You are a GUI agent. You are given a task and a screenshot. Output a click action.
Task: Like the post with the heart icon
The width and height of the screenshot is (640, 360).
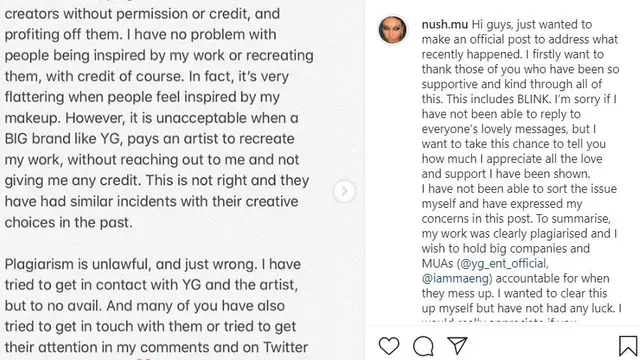pyautogui.click(x=389, y=346)
